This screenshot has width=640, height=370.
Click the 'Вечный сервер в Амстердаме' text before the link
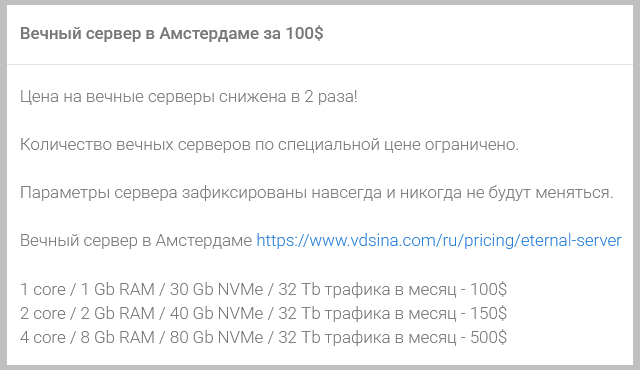point(136,241)
